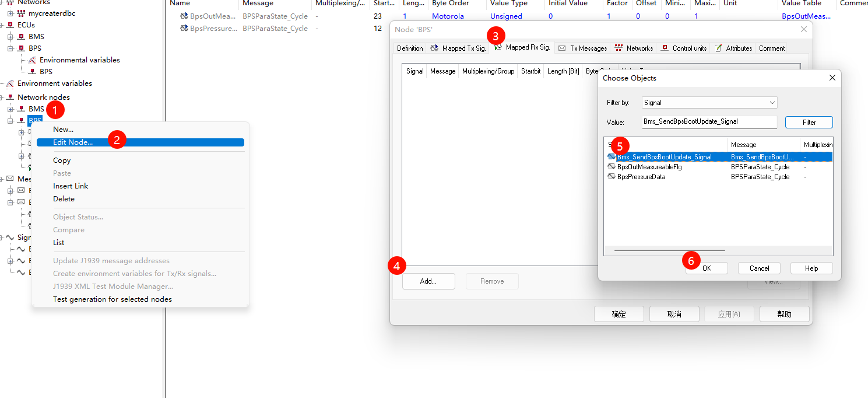
Task: Click the ECUs folder icon in tree
Action: tap(10, 25)
